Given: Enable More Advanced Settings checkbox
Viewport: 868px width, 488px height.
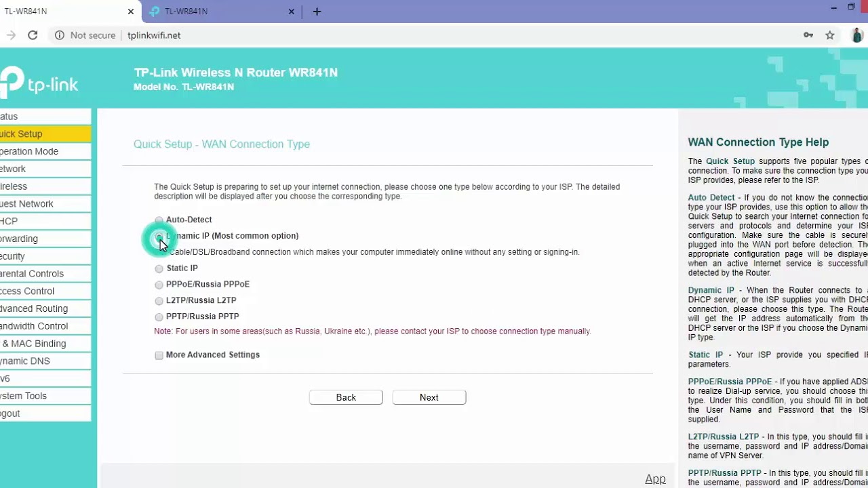Looking at the screenshot, I should (x=159, y=355).
